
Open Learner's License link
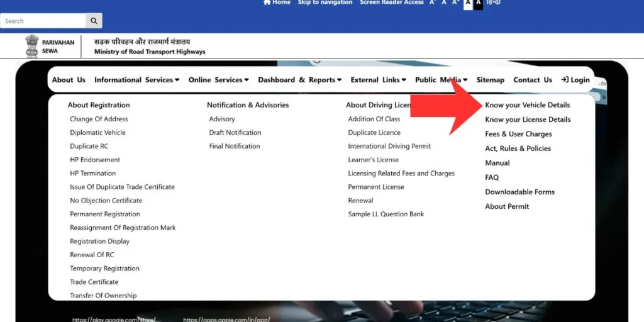tap(374, 160)
